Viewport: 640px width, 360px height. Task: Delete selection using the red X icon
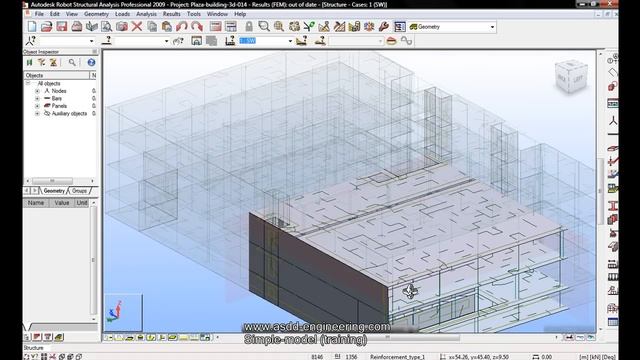(x=137, y=27)
